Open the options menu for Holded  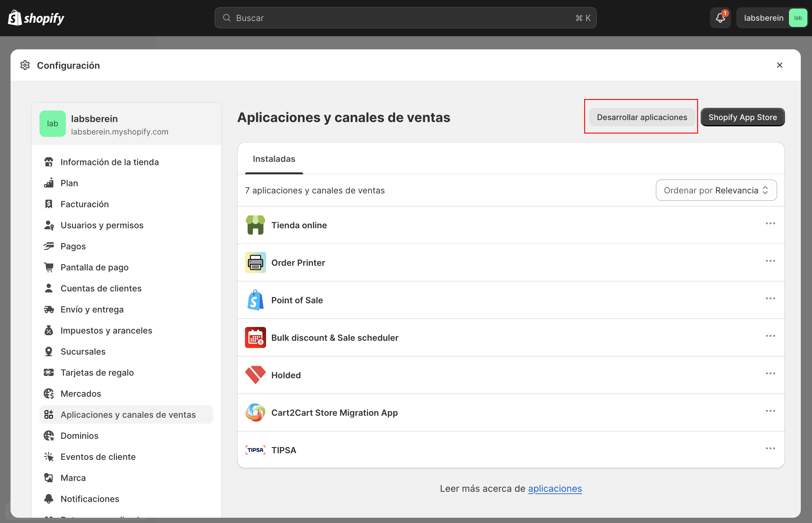pos(771,373)
